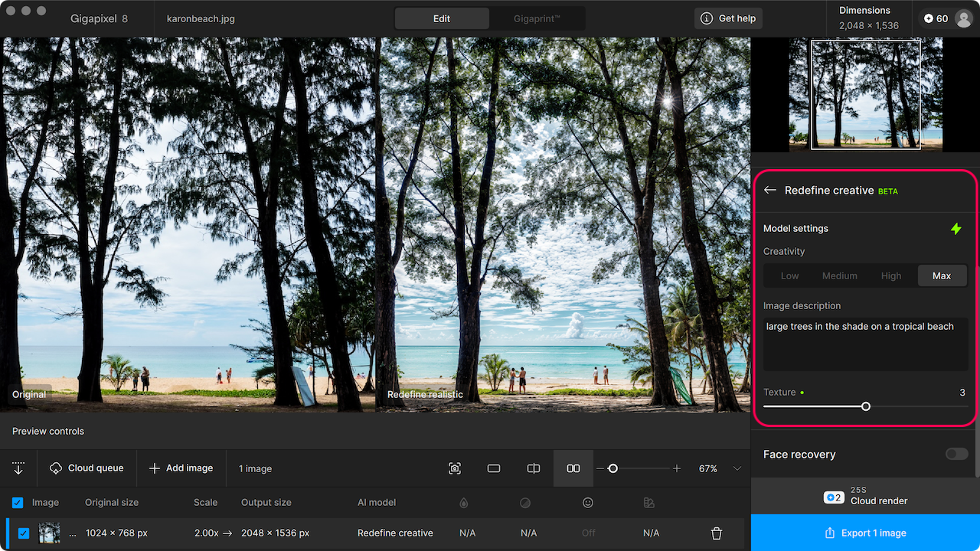Click the half-circle column header icon

pyautogui.click(x=525, y=503)
